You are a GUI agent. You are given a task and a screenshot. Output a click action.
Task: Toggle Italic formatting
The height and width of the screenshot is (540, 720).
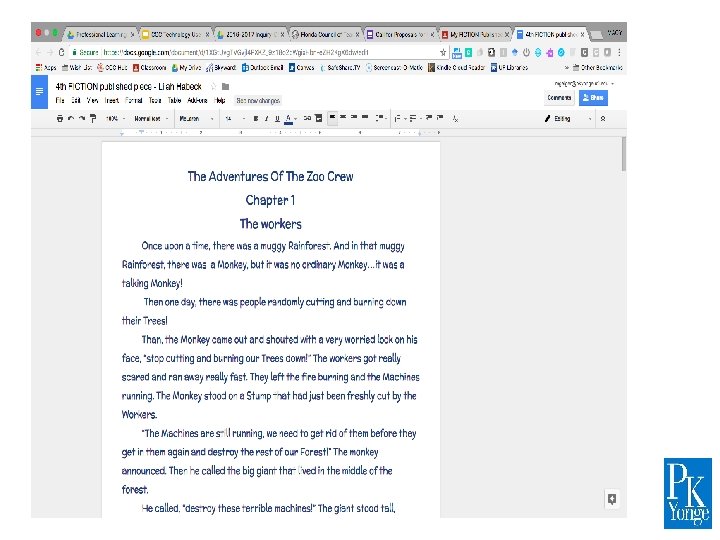(266, 118)
